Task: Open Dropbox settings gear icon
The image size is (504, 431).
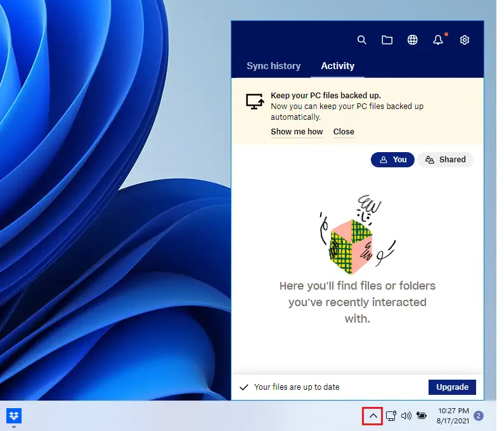Action: pos(464,40)
